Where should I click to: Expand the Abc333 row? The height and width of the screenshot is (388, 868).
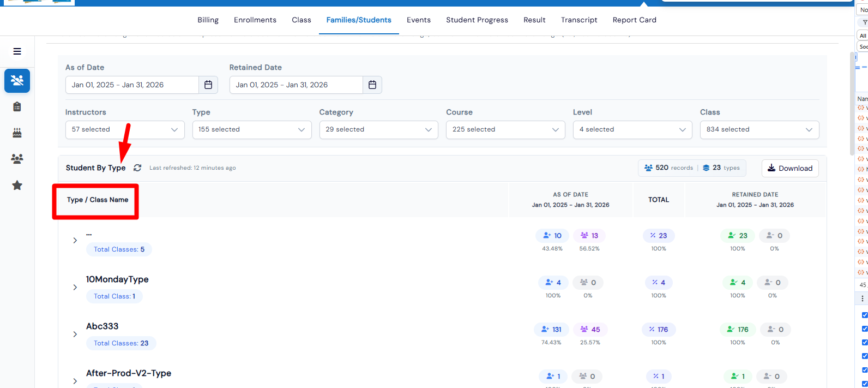click(75, 335)
